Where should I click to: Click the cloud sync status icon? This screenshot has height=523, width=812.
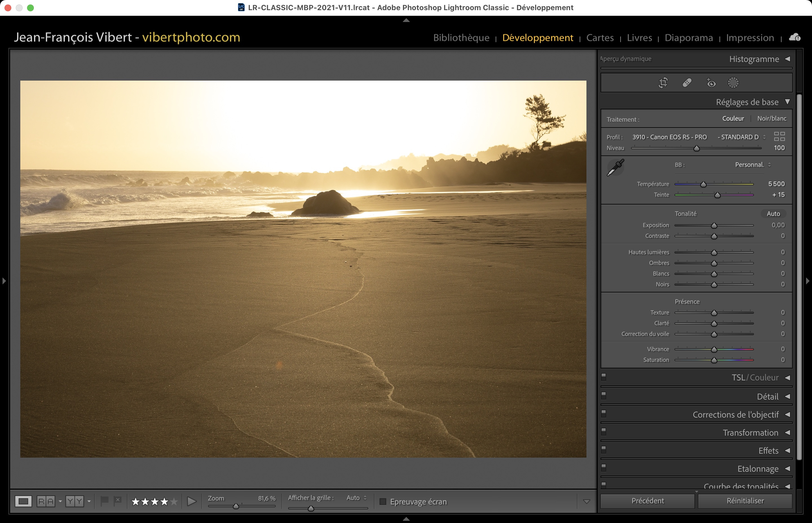tap(794, 37)
